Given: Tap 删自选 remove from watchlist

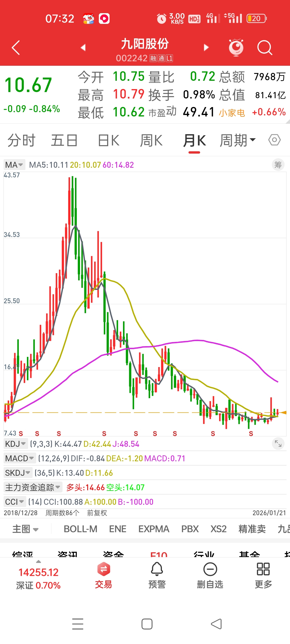Looking at the screenshot, I should [210, 576].
